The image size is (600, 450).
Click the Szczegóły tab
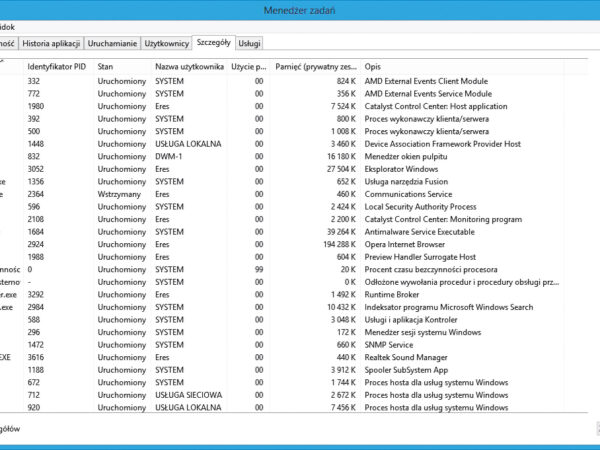tap(214, 43)
